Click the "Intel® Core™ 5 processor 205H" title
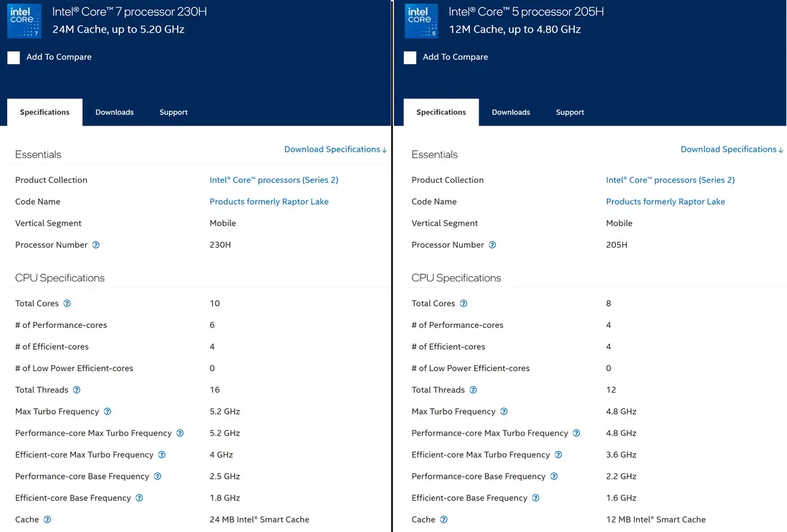Viewport: 787px width, 532px height. pos(527,12)
